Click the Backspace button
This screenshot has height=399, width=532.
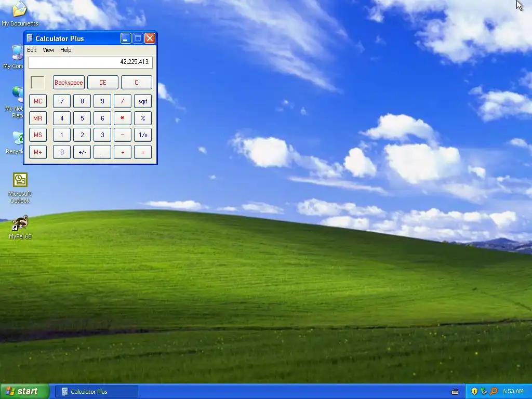(69, 83)
